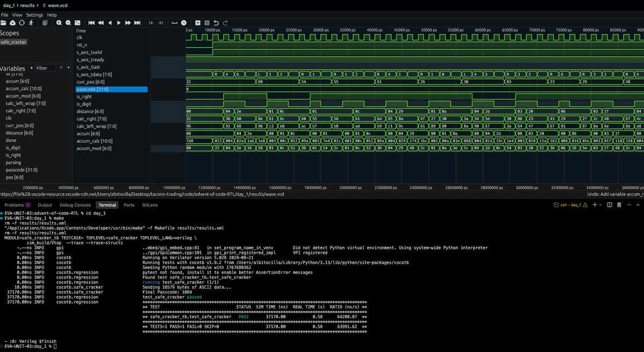Open the File menu
Screen dimensions: 644x352
pos(4,15)
